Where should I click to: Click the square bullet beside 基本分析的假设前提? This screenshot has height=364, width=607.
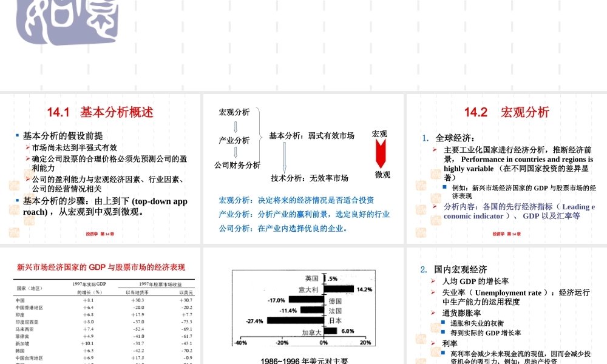click(18, 135)
